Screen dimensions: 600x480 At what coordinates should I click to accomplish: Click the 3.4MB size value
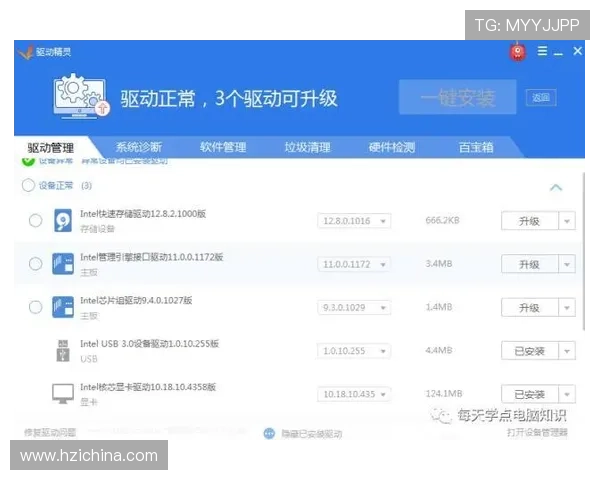(439, 263)
